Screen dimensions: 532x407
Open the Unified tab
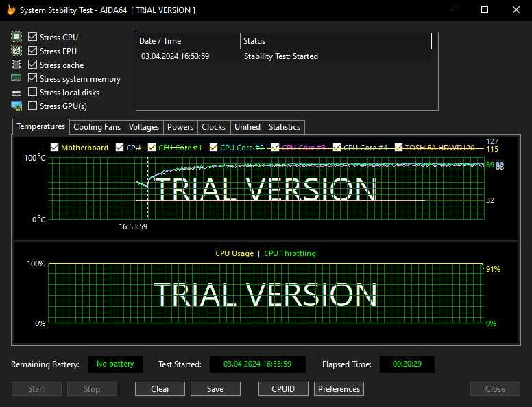(x=247, y=127)
